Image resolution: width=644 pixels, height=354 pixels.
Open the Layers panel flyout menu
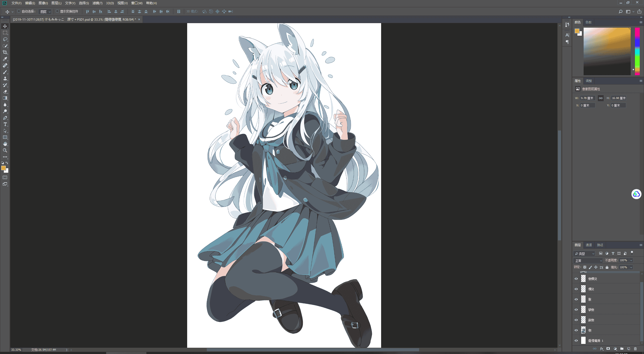(641, 245)
